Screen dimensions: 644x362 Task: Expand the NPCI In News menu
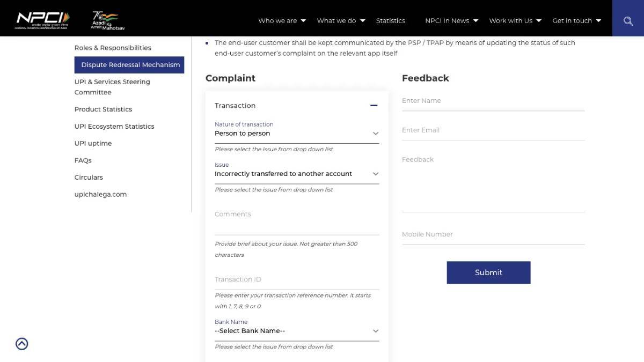451,21
